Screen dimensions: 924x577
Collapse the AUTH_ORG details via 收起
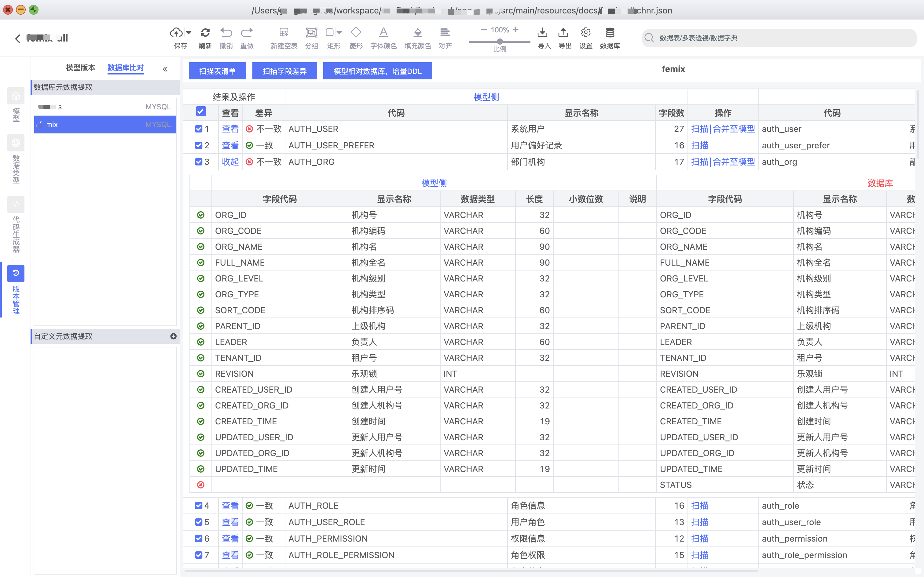230,162
